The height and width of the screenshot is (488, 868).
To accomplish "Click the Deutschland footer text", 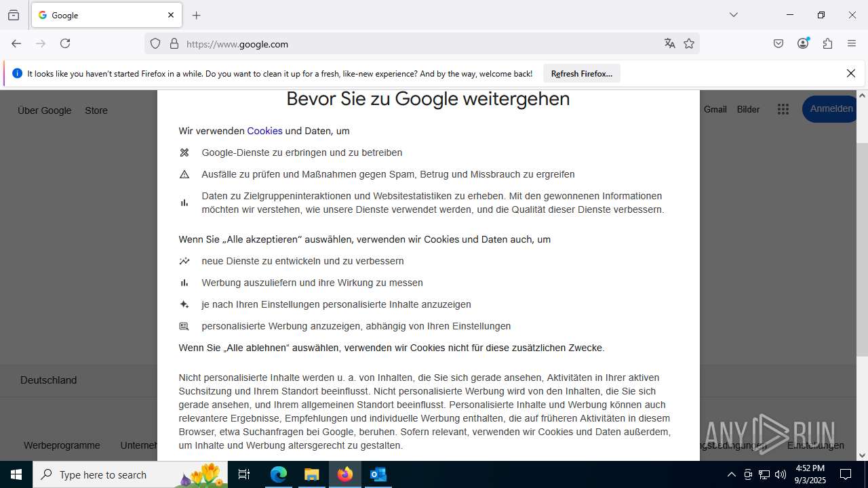I will (x=48, y=380).
